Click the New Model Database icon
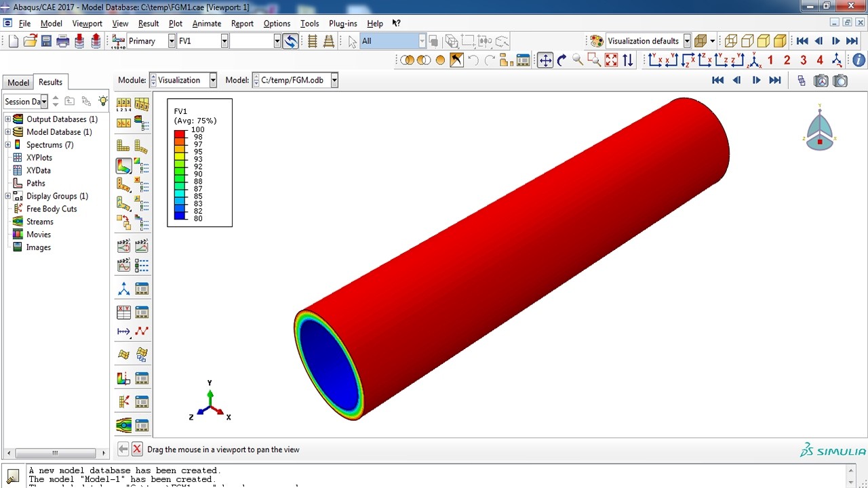The image size is (868, 488). click(14, 41)
